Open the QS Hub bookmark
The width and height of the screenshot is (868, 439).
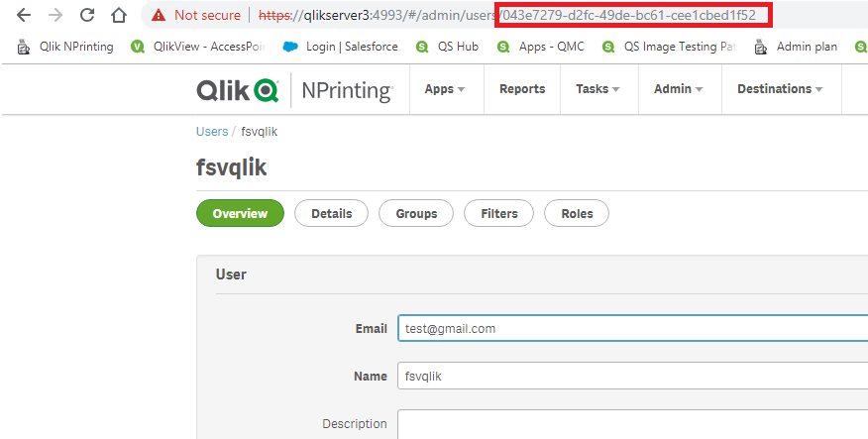point(447,47)
